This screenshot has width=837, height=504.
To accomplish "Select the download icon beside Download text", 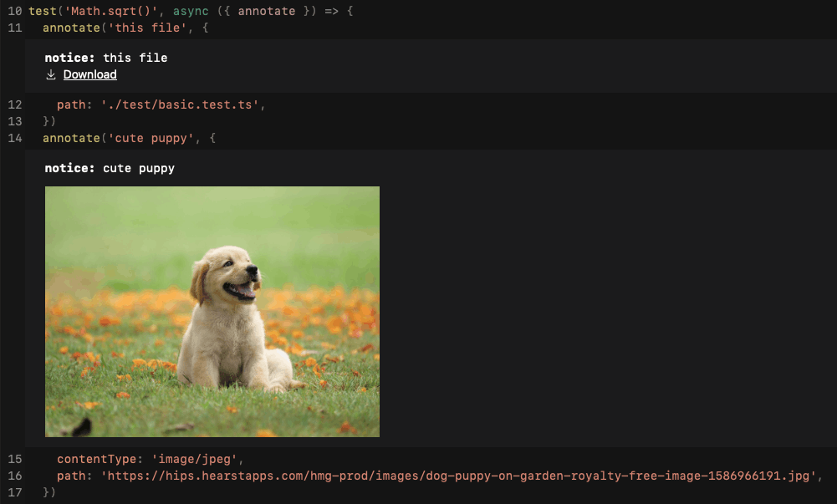I will click(51, 74).
